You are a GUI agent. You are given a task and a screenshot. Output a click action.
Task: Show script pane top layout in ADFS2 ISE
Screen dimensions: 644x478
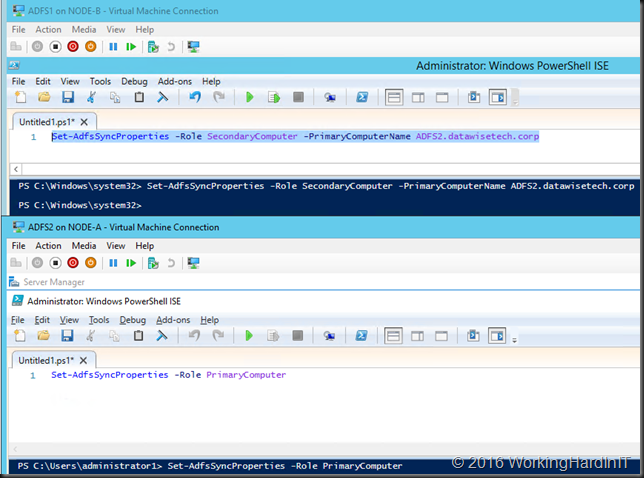(x=393, y=336)
